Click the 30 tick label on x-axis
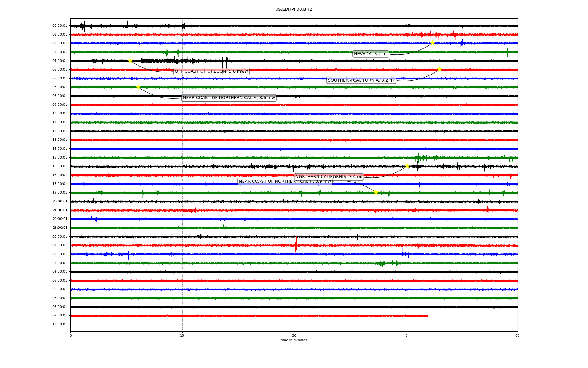Viewport: 588px width, 368px height. click(294, 335)
